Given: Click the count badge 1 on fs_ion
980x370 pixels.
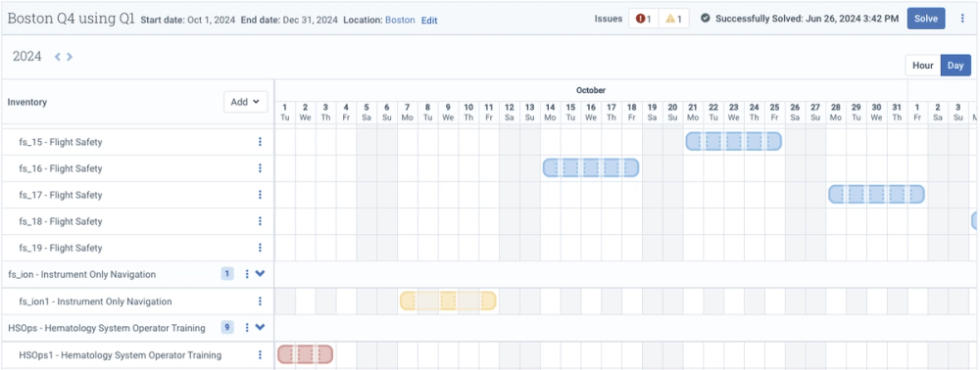Looking at the screenshot, I should [x=227, y=274].
